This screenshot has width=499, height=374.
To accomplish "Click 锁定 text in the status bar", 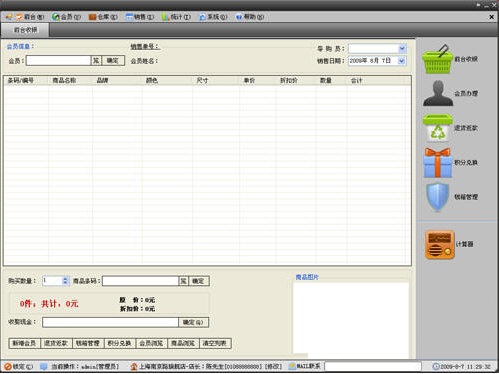I will (23, 367).
